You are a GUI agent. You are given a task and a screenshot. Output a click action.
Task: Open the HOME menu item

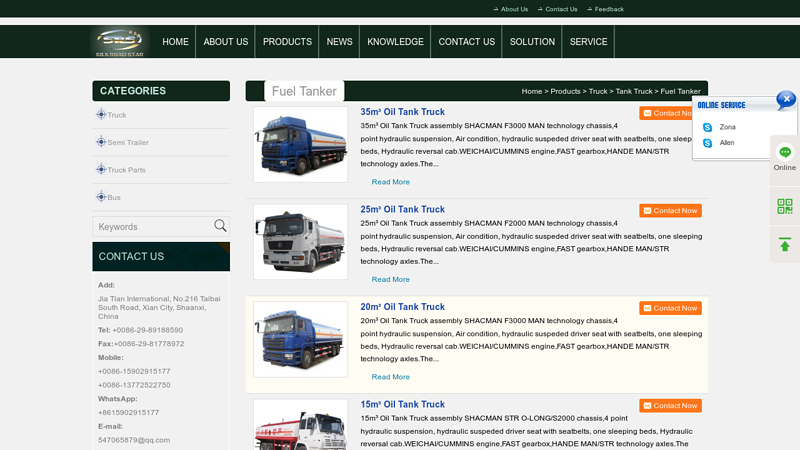tap(176, 42)
